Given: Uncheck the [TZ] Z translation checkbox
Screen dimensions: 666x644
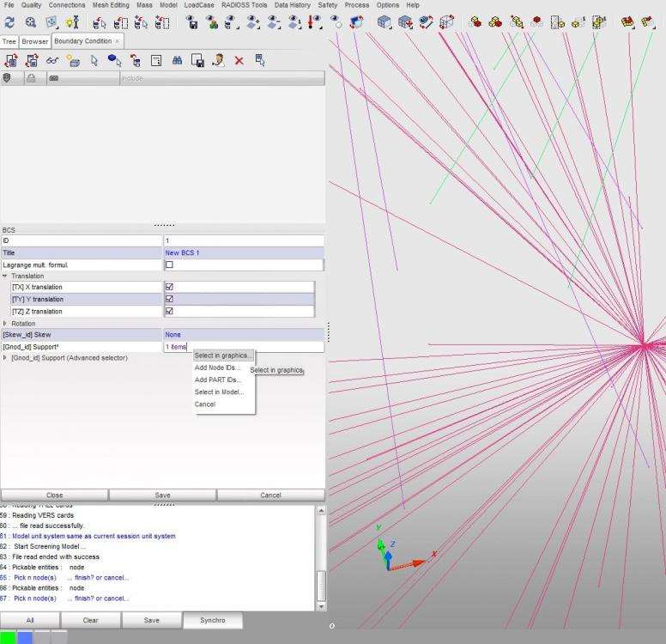Looking at the screenshot, I should [169, 311].
